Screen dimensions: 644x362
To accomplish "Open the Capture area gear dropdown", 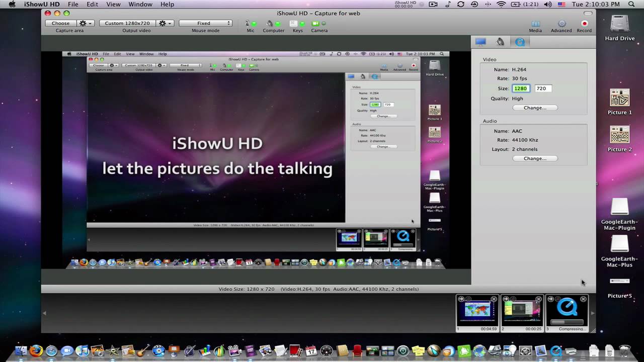I will [x=85, y=23].
